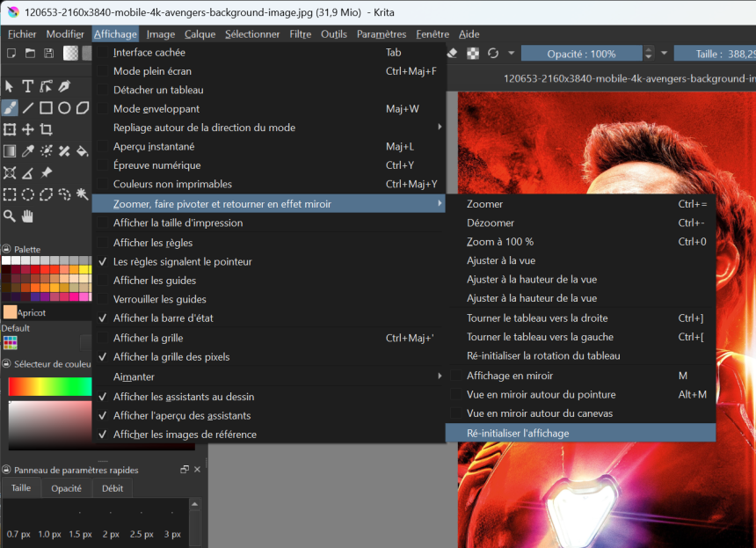Image resolution: width=756 pixels, height=548 pixels.
Task: Open the Filtre menu
Action: (300, 34)
